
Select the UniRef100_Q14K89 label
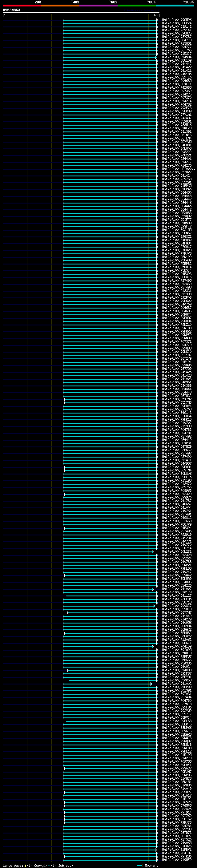[177, 670]
